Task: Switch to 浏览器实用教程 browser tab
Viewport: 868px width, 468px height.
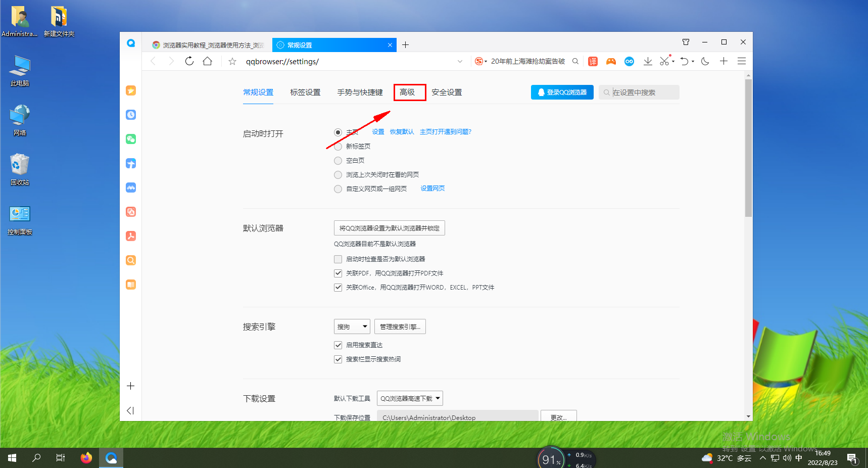Action: [x=209, y=45]
